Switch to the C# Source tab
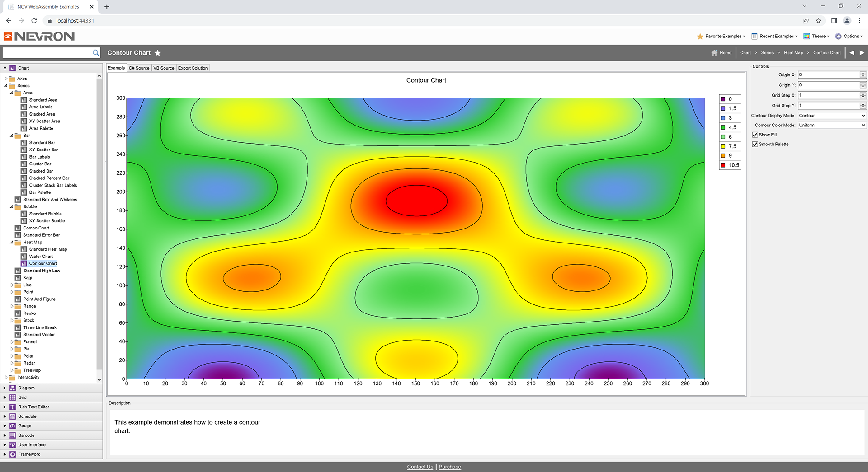868x472 pixels. [x=139, y=68]
